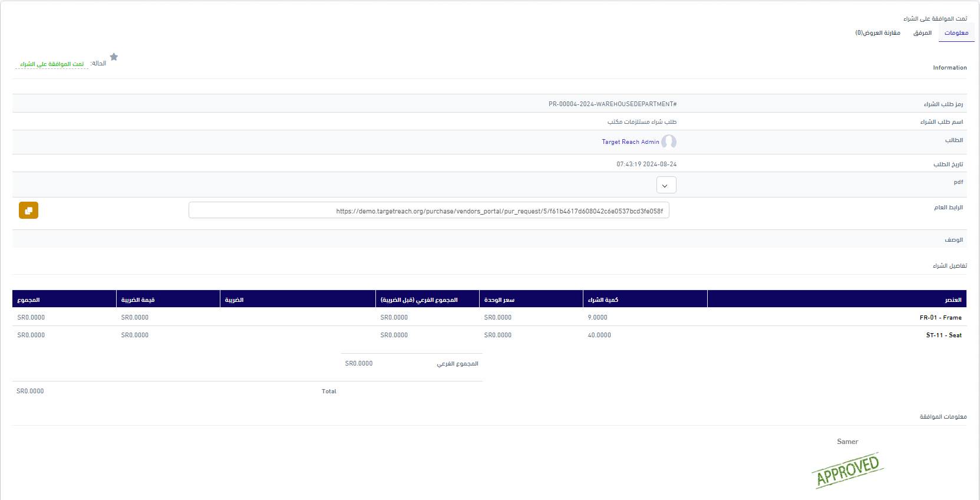Open the Target Reach Admin profile link
Viewport: 980px width, 500px height.
630,142
